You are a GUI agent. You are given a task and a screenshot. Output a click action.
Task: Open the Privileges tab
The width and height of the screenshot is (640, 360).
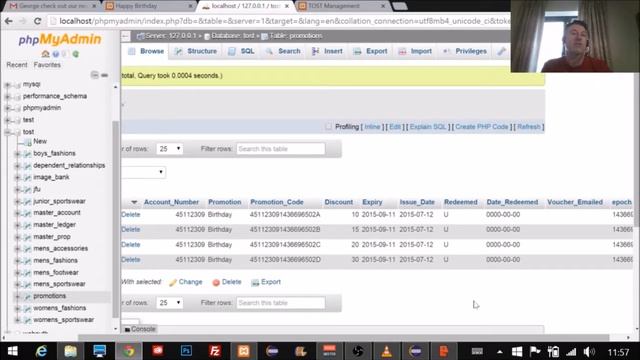(465, 51)
